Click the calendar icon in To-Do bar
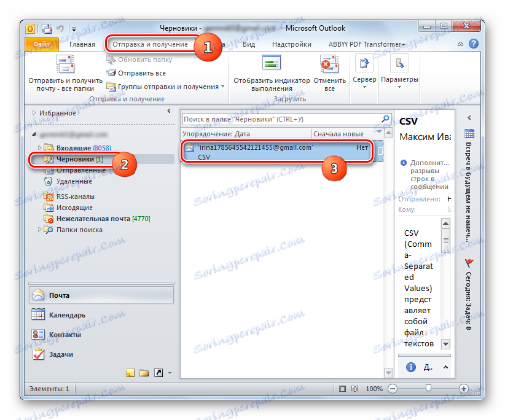This screenshot has height=420, width=505. (x=469, y=133)
